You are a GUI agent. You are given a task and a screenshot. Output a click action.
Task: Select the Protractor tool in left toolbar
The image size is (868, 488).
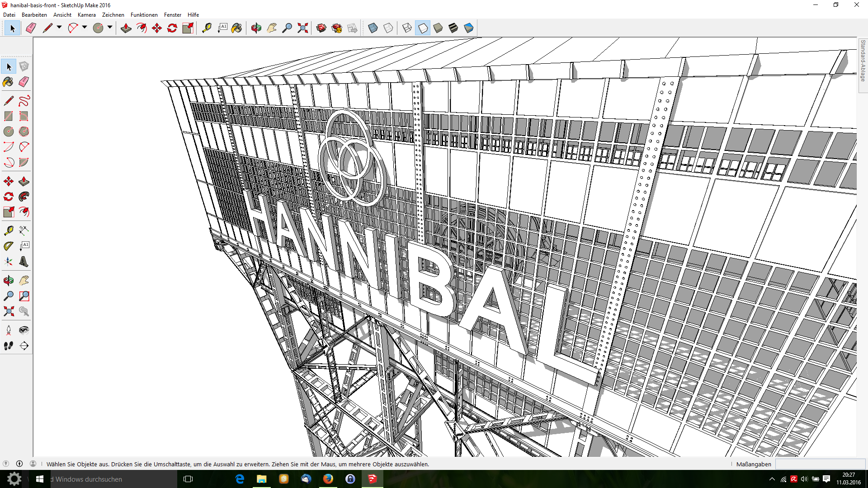tap(9, 246)
